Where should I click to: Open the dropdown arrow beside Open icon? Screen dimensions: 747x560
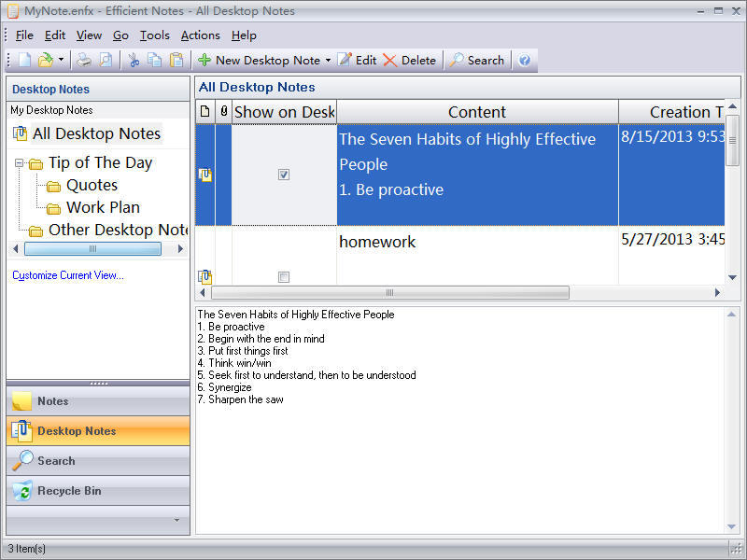61,60
